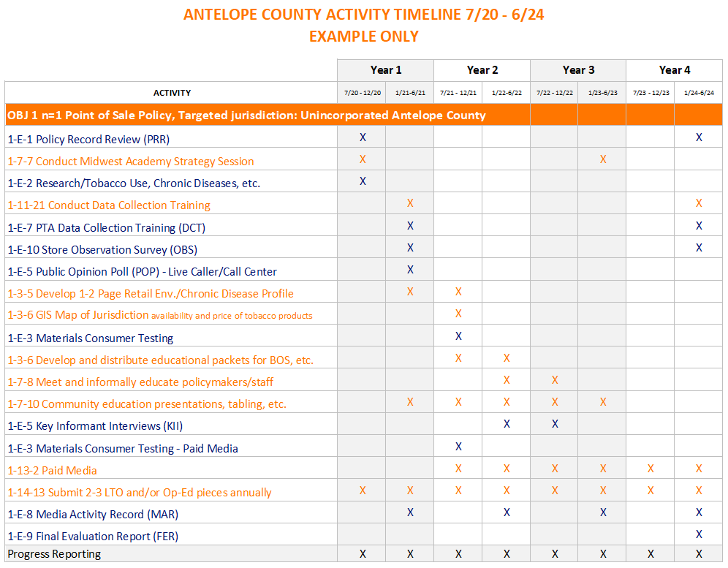Screen dimensions: 728x568
Task: Select '1-E-3 Materials Consumer Testing' label without Paid Media
Action: pyautogui.click(x=90, y=338)
